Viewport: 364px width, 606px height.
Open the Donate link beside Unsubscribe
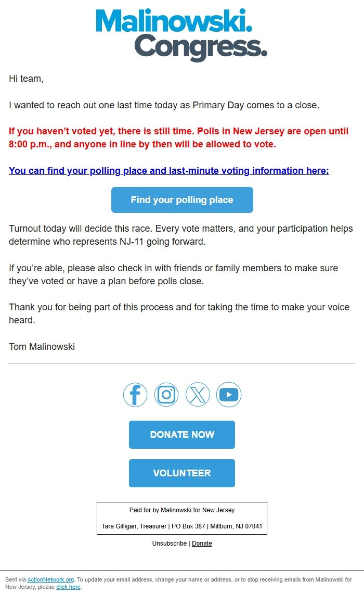tap(202, 543)
